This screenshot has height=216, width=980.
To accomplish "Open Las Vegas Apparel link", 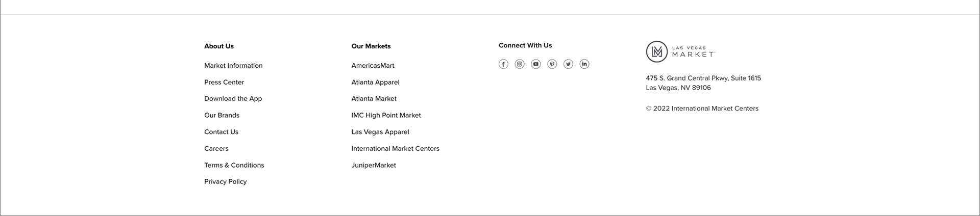I will (380, 132).
